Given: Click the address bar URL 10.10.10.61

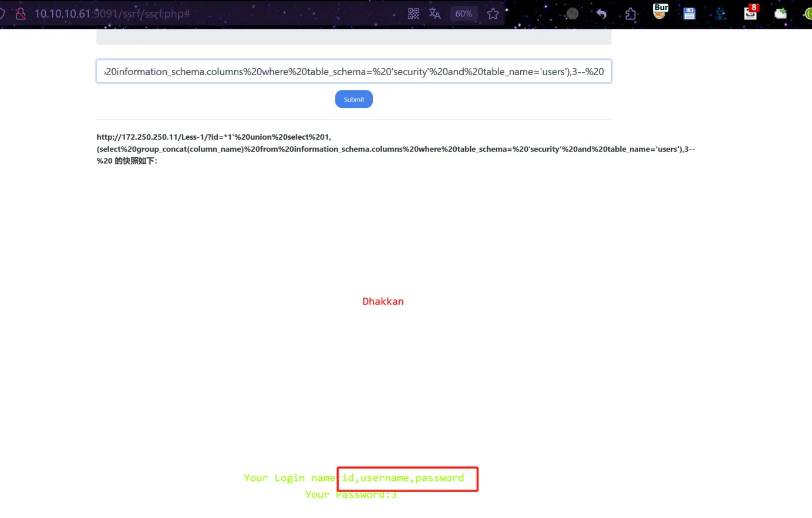Looking at the screenshot, I should click(x=112, y=13).
